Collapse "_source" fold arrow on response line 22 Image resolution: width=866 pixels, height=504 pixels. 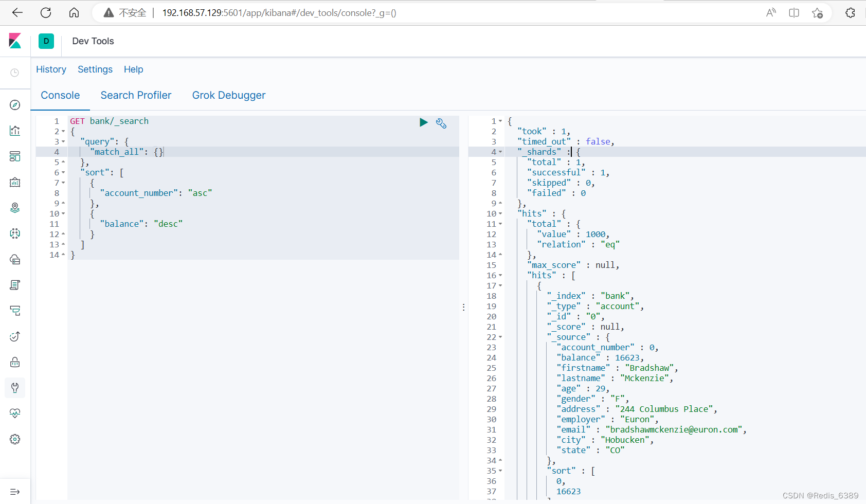[500, 337]
